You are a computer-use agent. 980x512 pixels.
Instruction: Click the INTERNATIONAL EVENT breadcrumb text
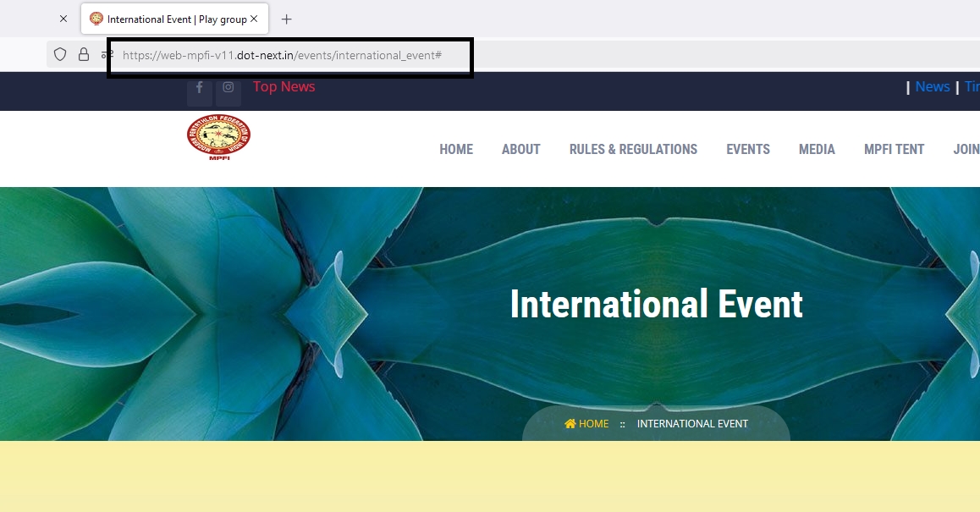pos(692,424)
